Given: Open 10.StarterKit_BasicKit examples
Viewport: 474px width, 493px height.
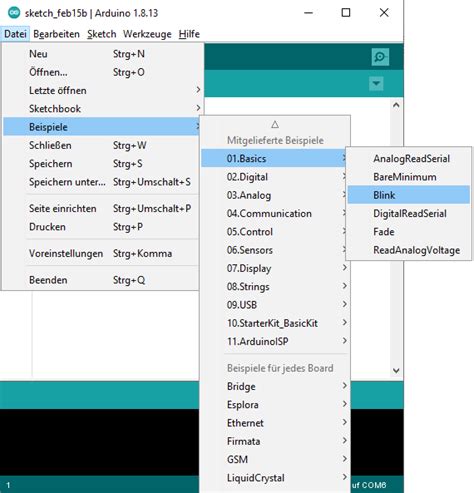Looking at the screenshot, I should pos(275,323).
